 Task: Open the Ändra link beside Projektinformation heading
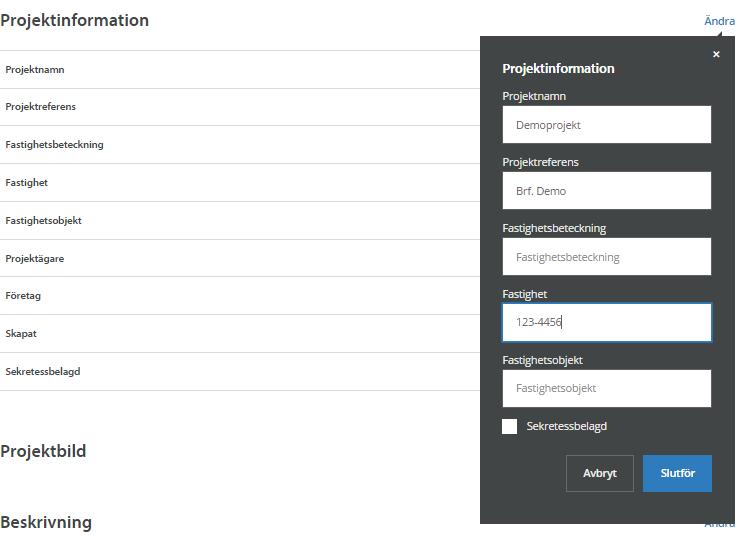719,21
